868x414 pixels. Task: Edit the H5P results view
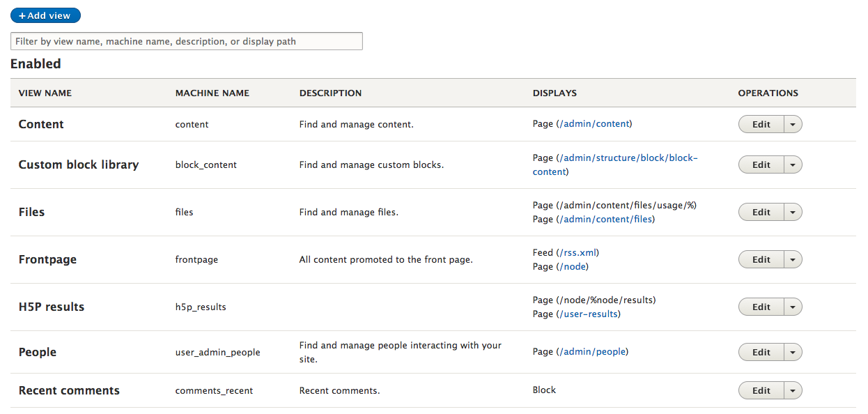[x=761, y=306]
